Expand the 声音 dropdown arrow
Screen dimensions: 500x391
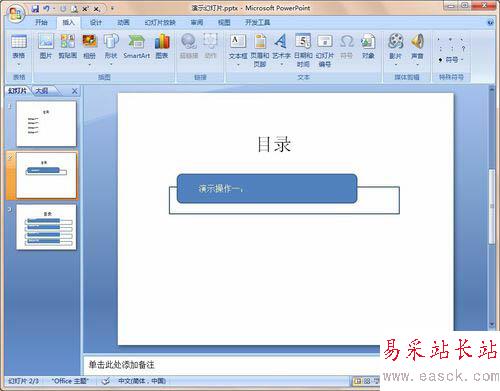point(417,65)
